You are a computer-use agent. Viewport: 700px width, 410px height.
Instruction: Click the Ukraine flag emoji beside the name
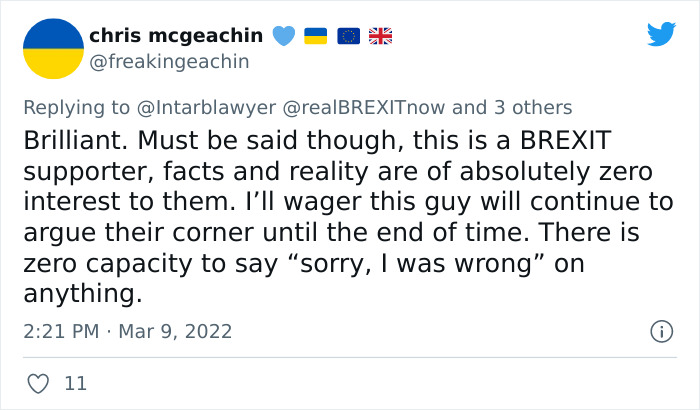[x=315, y=36]
